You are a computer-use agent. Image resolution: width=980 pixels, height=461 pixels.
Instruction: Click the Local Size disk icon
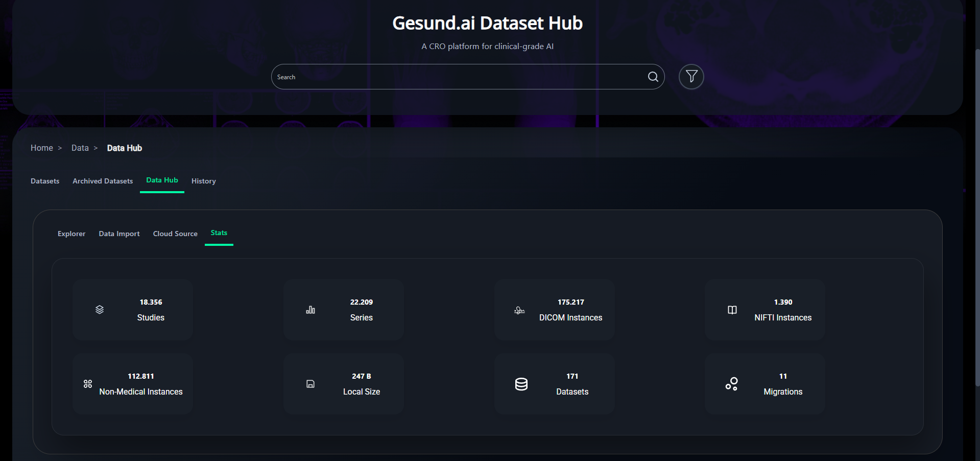310,384
